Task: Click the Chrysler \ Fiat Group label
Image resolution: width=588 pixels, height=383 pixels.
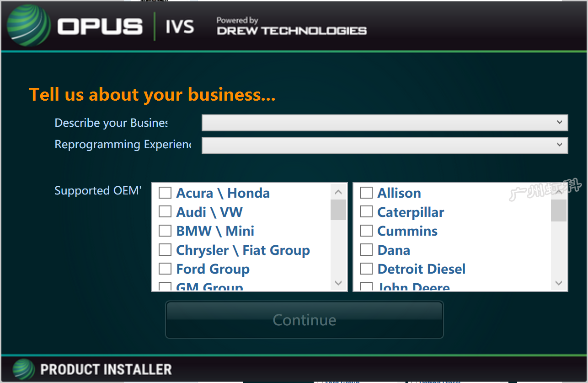Action: pos(243,250)
